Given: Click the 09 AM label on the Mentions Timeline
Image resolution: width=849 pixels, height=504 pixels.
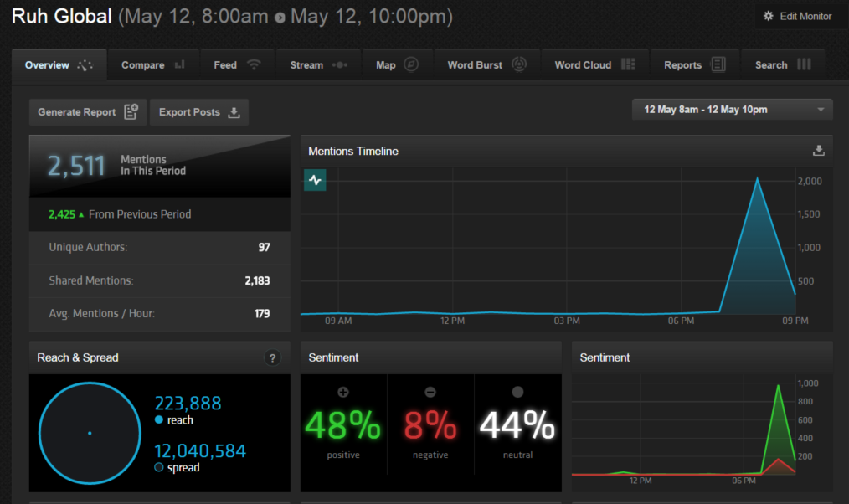Looking at the screenshot, I should [x=338, y=321].
